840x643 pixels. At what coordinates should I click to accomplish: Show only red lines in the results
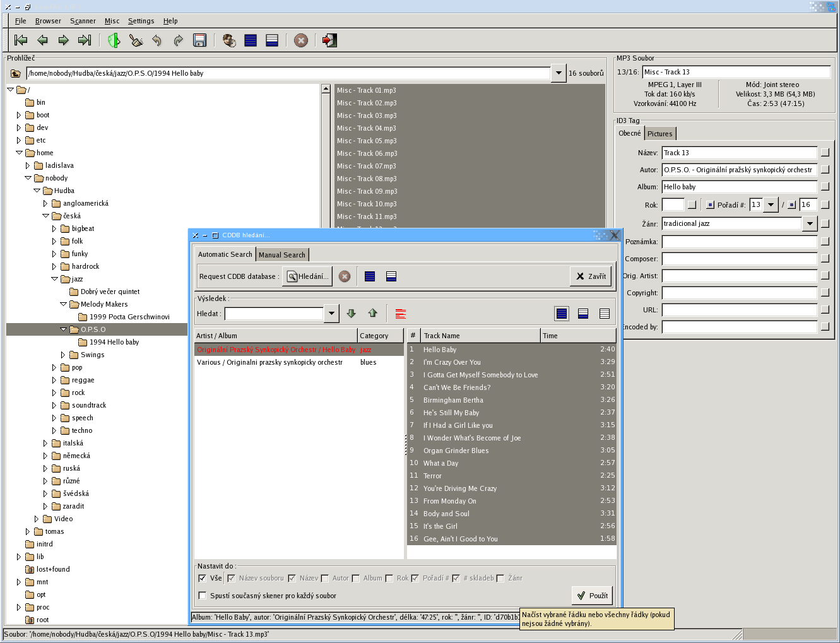tap(400, 314)
